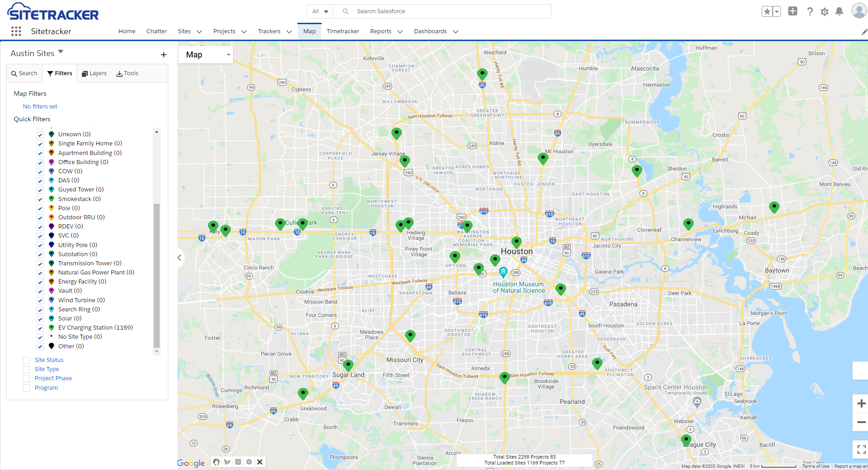Click the site pin at League City
The image size is (868, 470).
pos(686,440)
